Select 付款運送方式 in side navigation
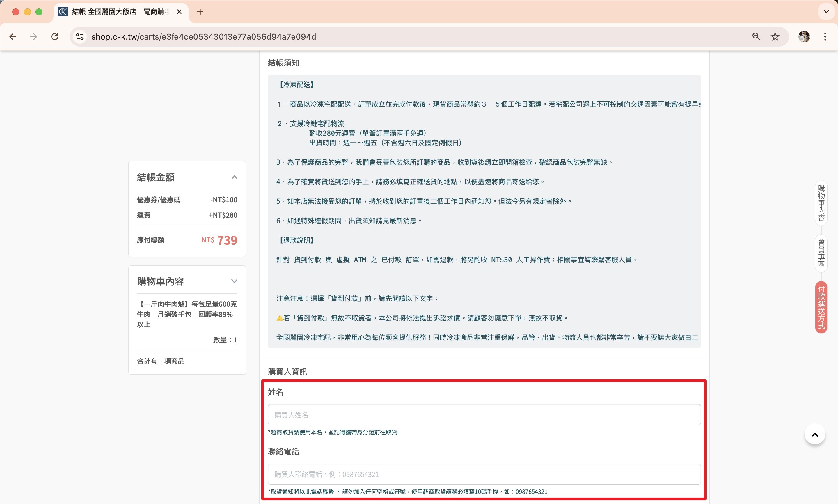838x504 pixels. click(x=821, y=308)
